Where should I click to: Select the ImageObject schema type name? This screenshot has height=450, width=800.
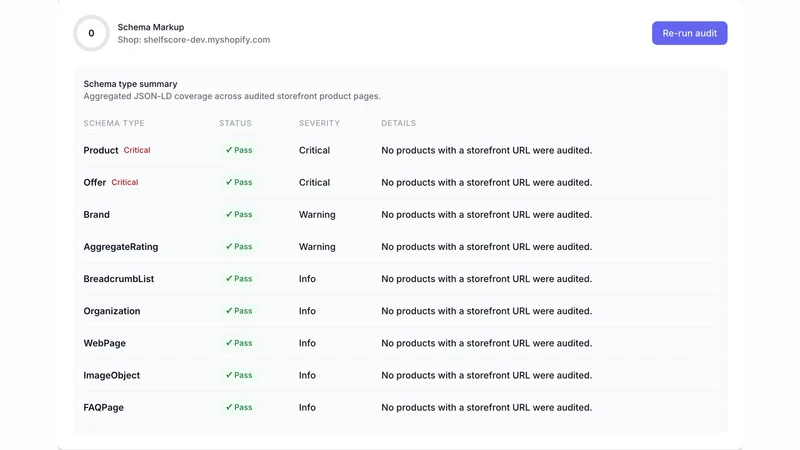point(112,376)
